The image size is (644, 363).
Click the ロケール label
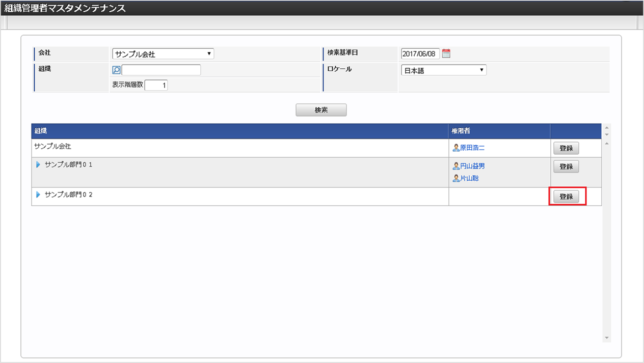(340, 69)
